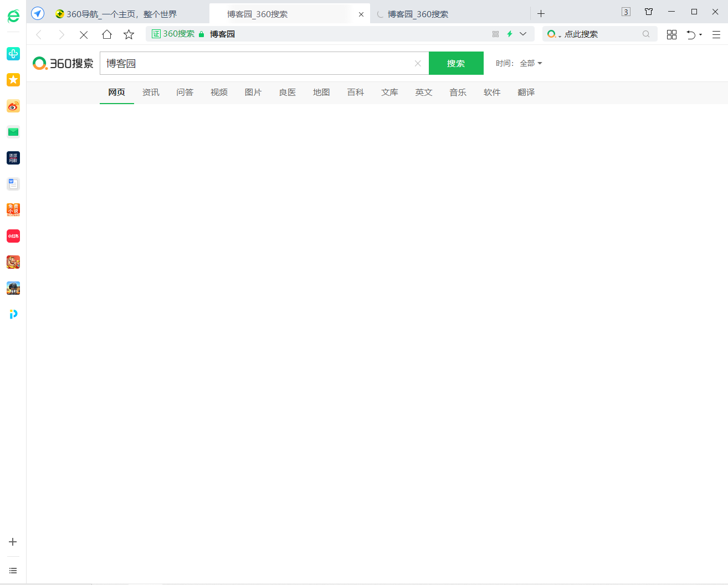Open the browser hamburger main menu
This screenshot has height=585, width=728.
pyautogui.click(x=716, y=34)
